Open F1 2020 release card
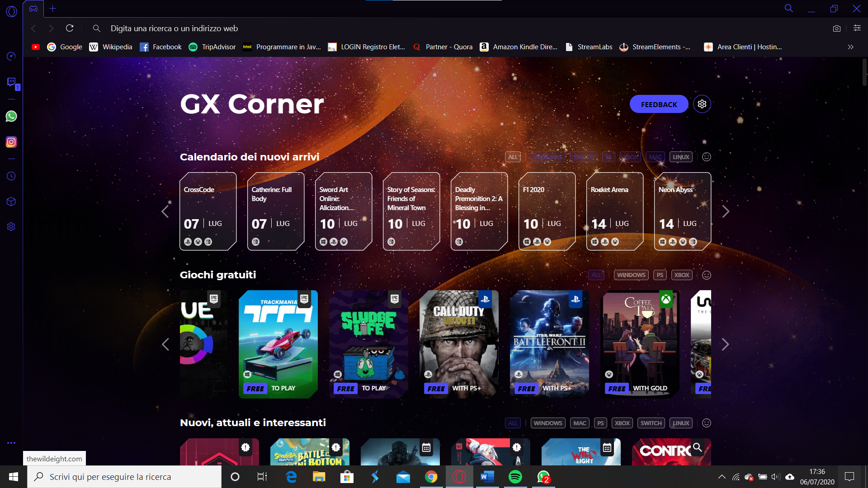The width and height of the screenshot is (868, 488). (547, 211)
